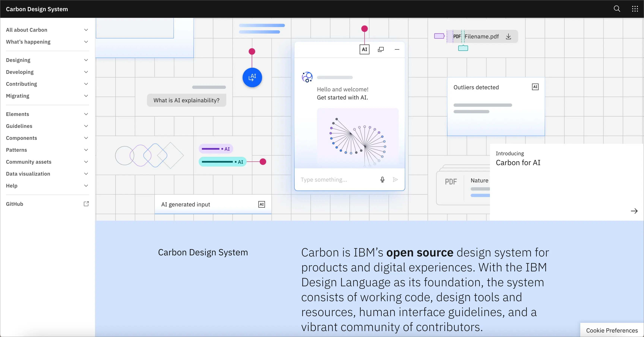Click the Nature document title
Screen dimensions: 644x337
pyautogui.click(x=479, y=180)
